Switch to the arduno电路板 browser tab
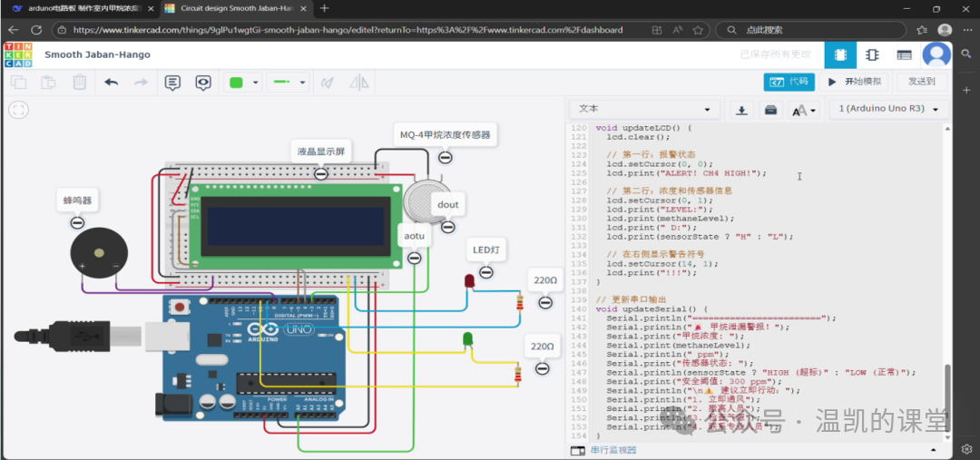Screen dimensions: 980x460 coord(82,9)
